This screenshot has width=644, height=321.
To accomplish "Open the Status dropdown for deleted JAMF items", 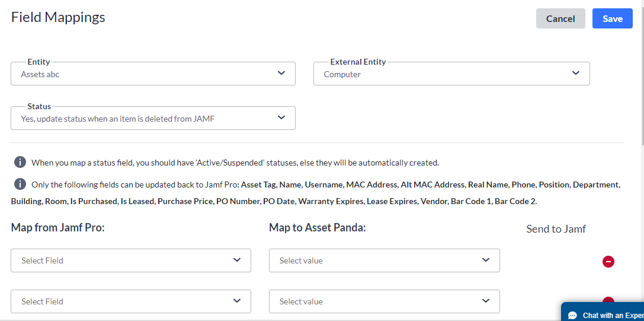I will pyautogui.click(x=153, y=118).
